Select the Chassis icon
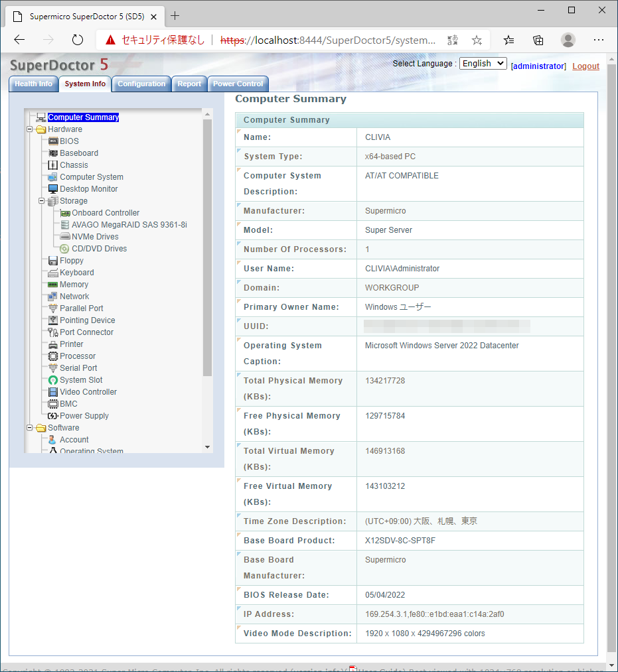The image size is (618, 672). coord(53,165)
